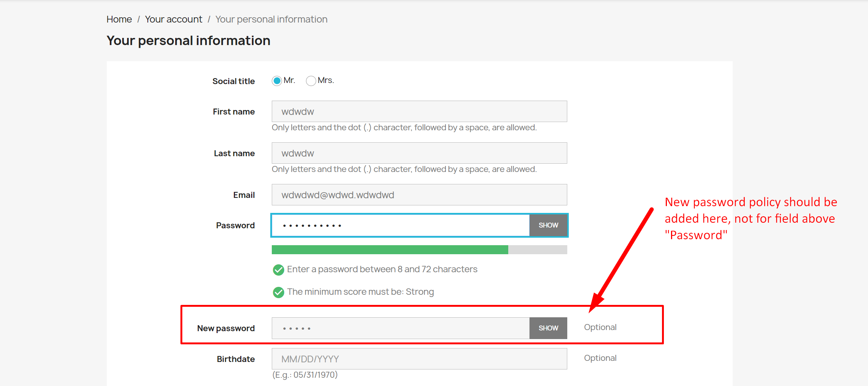The height and width of the screenshot is (386, 868).
Task: Click SHOW to reveal the Password field
Action: (548, 225)
